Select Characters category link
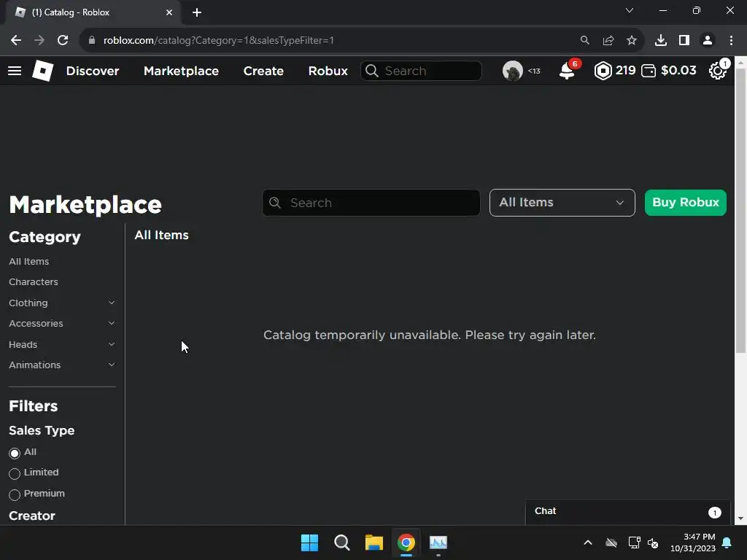The height and width of the screenshot is (560, 747). tap(34, 282)
